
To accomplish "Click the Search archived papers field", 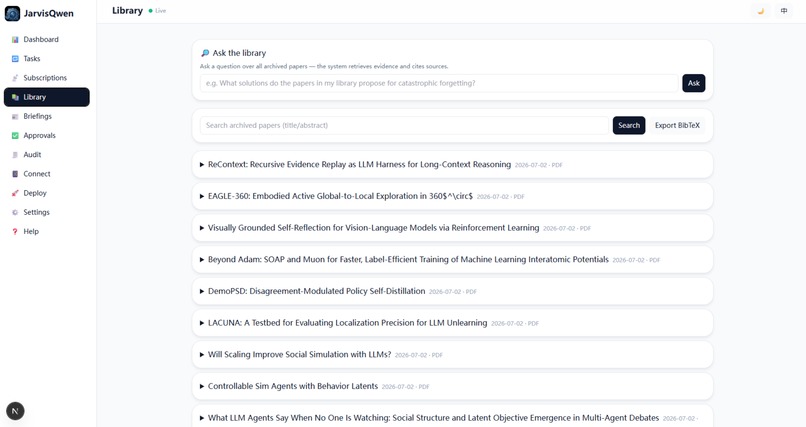I will [x=404, y=125].
